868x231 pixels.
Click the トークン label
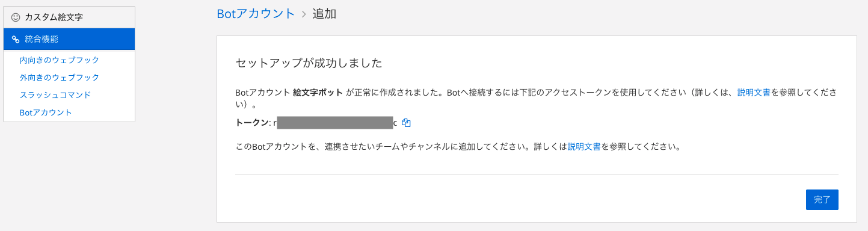pos(251,123)
